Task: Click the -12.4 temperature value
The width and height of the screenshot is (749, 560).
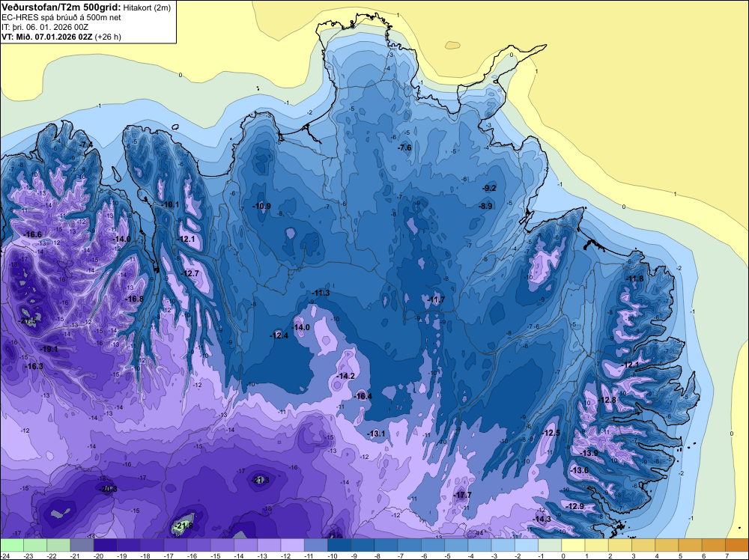Action: [x=279, y=335]
